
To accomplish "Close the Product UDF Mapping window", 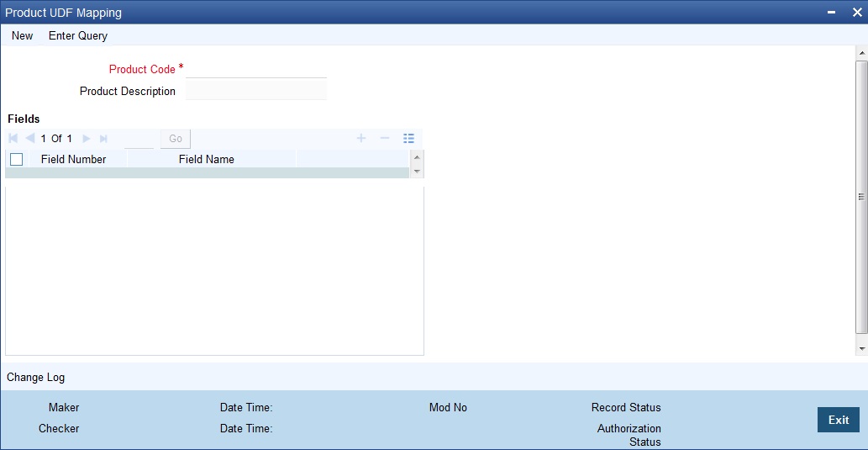I will tap(856, 12).
